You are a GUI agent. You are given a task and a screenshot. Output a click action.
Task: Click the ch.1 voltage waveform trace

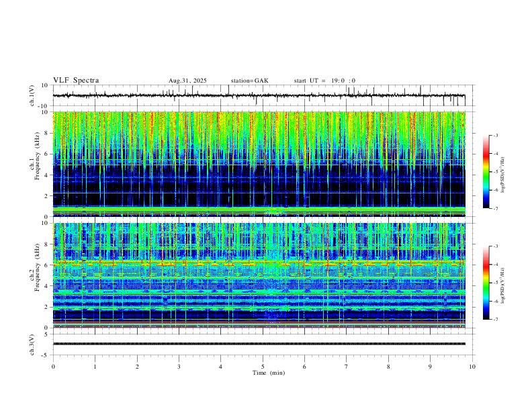click(259, 95)
